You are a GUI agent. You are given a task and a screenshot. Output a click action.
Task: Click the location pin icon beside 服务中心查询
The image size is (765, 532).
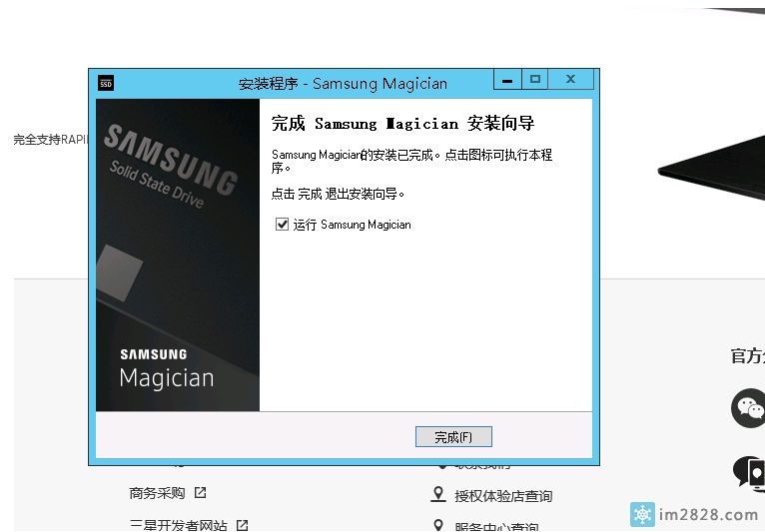438,525
